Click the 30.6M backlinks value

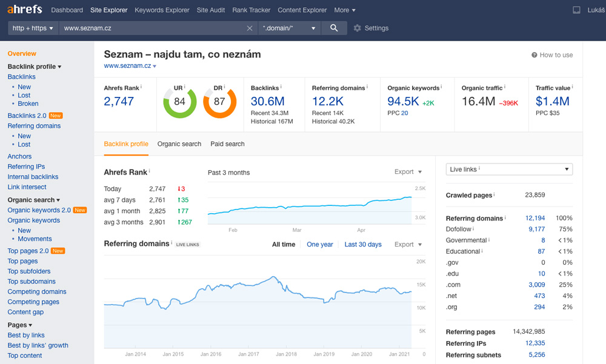click(267, 101)
